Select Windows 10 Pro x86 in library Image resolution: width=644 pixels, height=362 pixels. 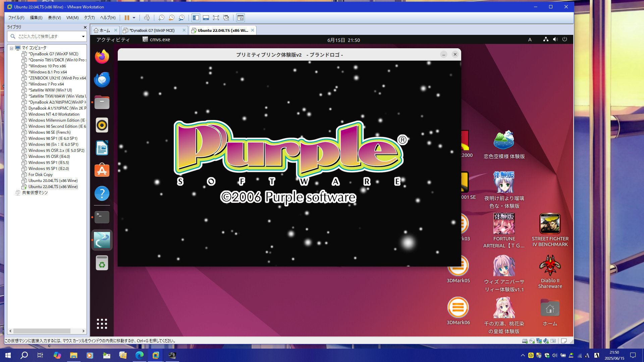click(x=47, y=66)
